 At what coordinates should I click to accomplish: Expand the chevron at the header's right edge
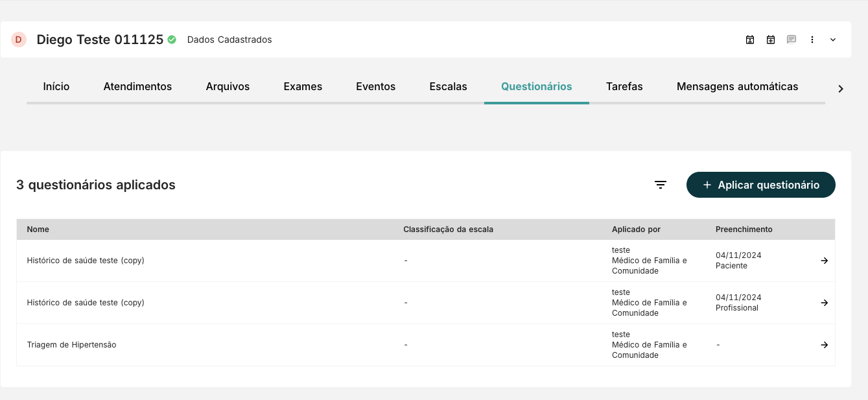833,40
